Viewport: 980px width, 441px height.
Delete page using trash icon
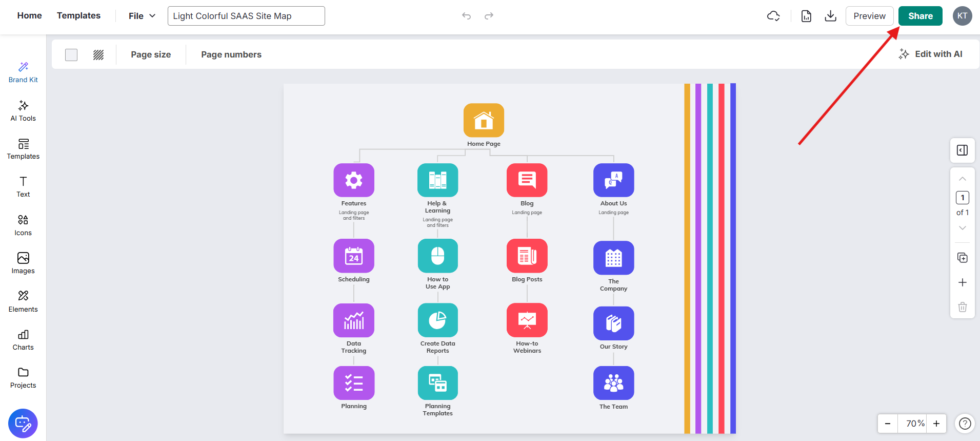click(962, 307)
